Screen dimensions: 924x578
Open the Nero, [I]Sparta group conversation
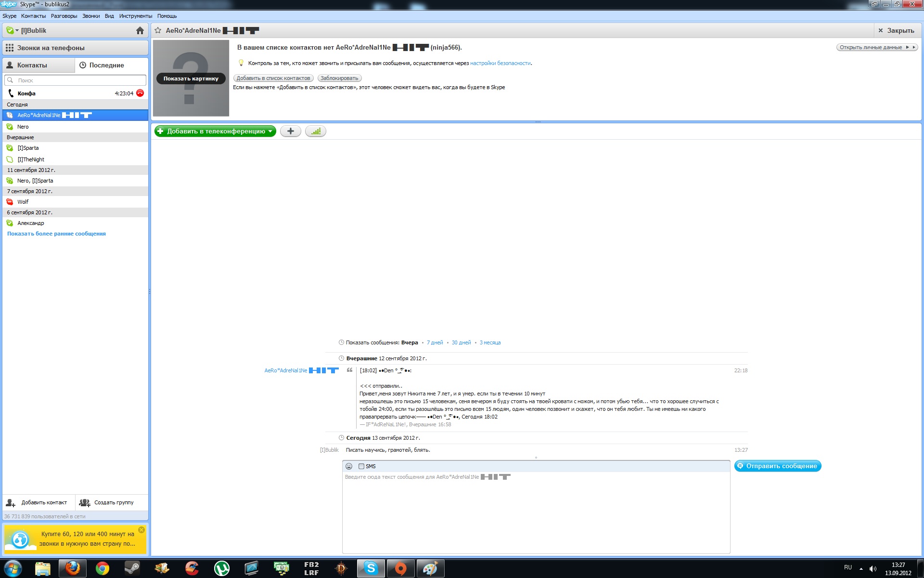(75, 181)
